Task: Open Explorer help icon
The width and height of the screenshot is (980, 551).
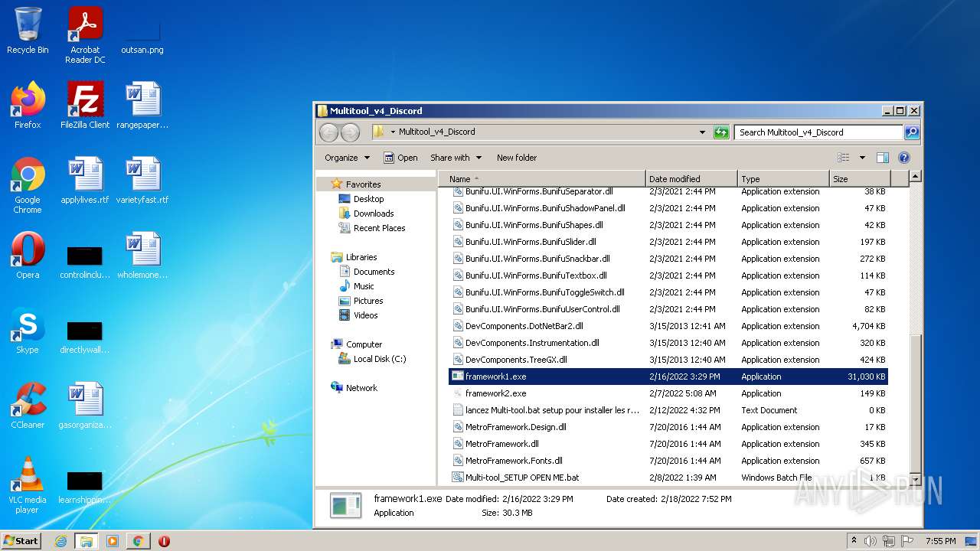Action: click(903, 158)
